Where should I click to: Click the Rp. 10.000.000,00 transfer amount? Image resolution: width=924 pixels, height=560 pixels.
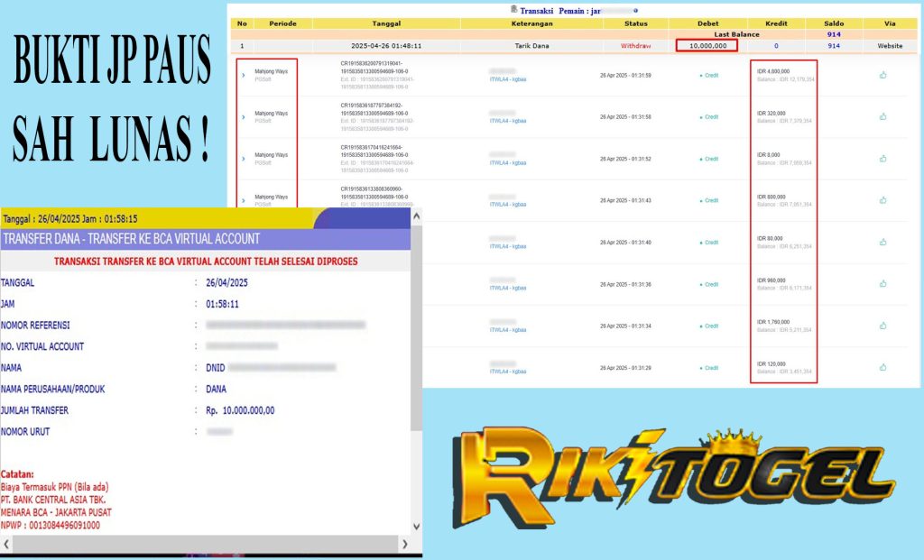240,410
